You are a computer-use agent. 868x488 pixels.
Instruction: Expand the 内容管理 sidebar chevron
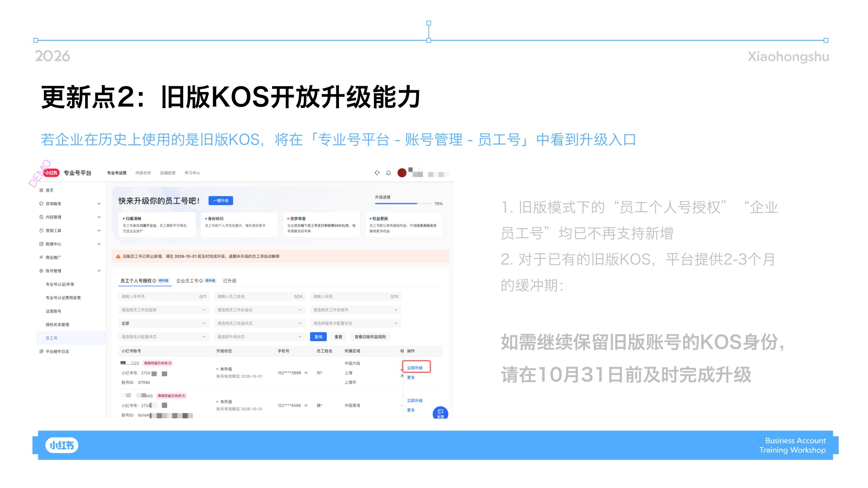(x=99, y=217)
